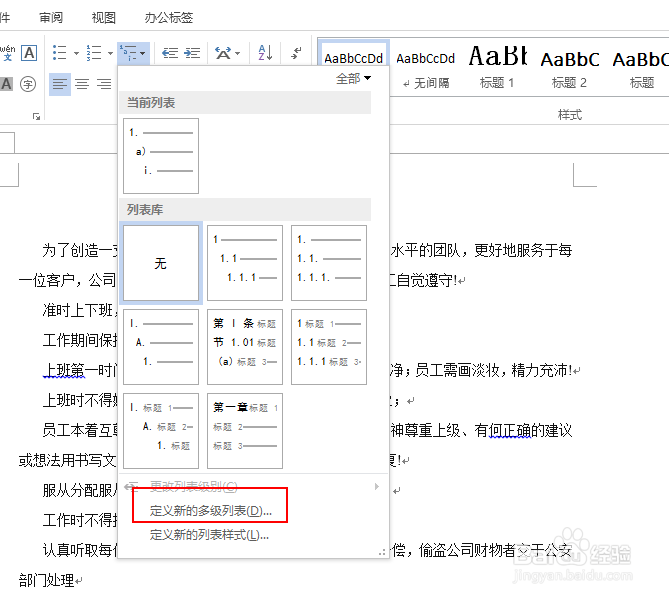Viewport: 669px width, 599px height.
Task: Open the 办公标签 ribbon tab
Action: (x=169, y=17)
